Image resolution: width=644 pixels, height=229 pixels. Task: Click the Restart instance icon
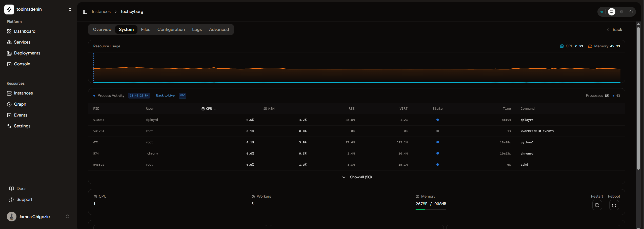597,205
